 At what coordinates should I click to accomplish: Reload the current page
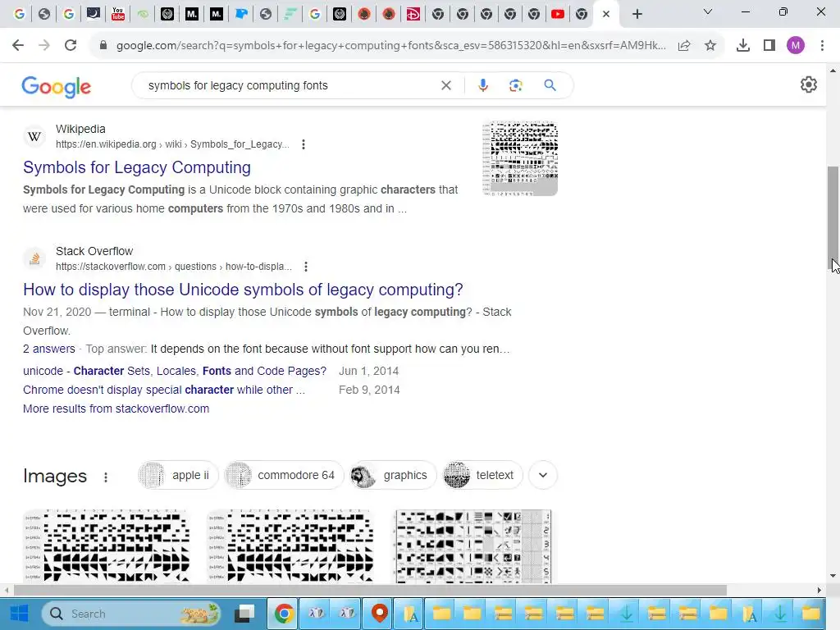click(71, 46)
